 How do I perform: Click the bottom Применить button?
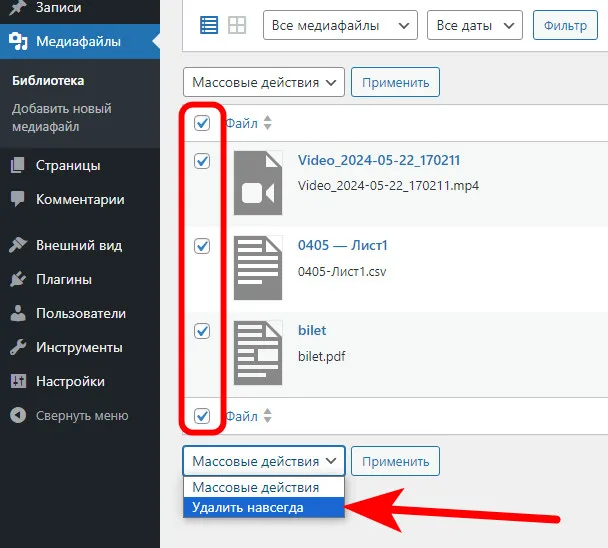[395, 461]
